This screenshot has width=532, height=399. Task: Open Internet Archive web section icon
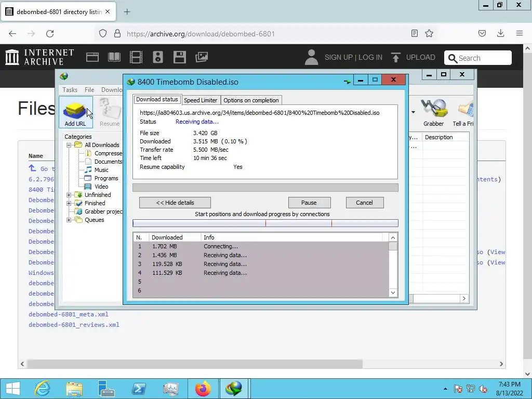[92, 57]
